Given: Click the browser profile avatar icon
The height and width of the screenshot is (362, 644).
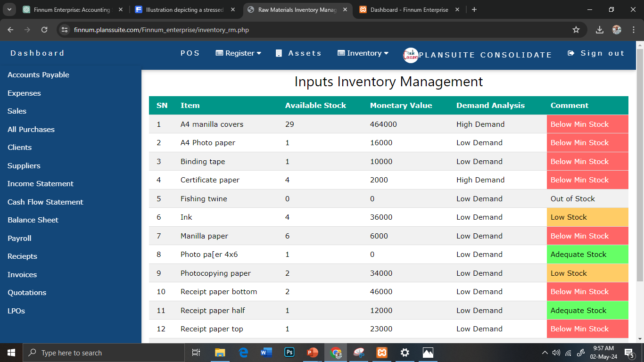Looking at the screenshot, I should point(617,29).
